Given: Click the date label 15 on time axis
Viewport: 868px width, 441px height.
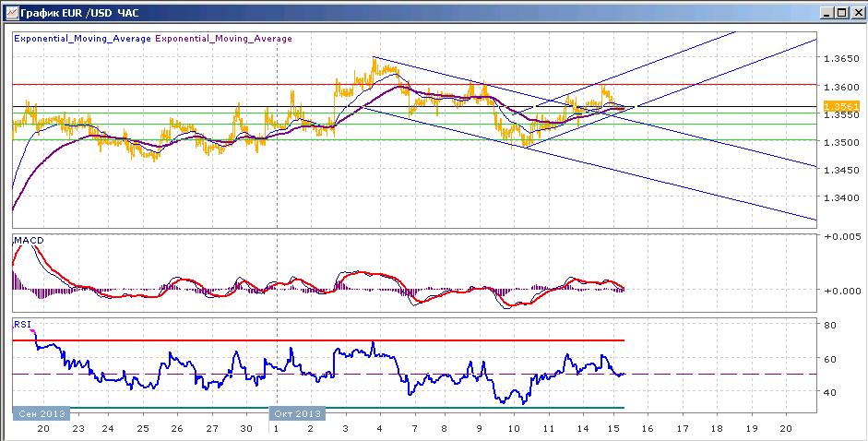Looking at the screenshot, I should coord(614,429).
